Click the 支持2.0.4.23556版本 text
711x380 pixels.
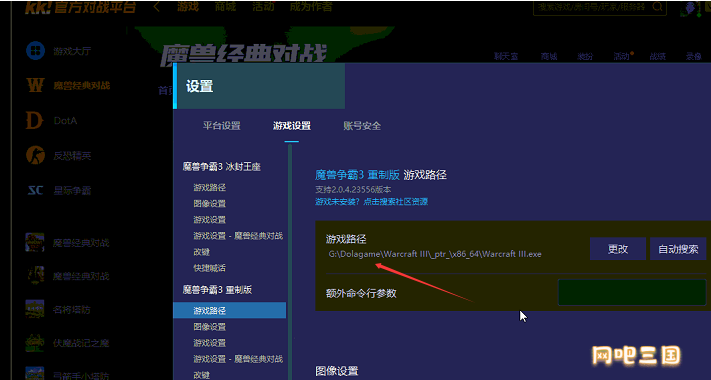353,189
